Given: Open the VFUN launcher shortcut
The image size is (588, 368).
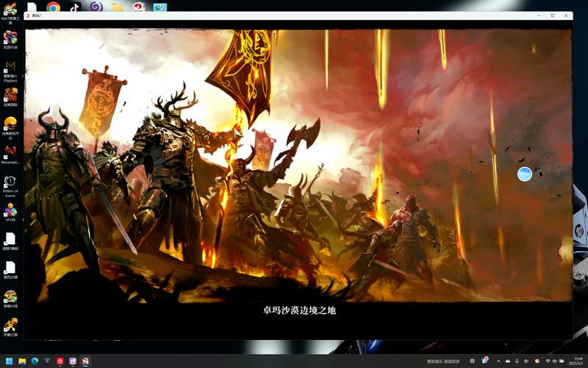Looking at the screenshot, I should click(x=10, y=212).
